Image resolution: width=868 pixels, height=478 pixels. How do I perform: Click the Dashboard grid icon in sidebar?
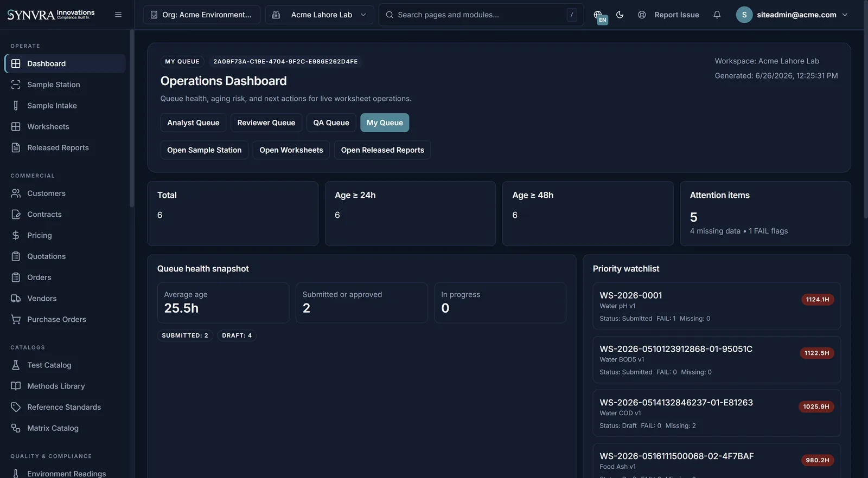click(16, 63)
